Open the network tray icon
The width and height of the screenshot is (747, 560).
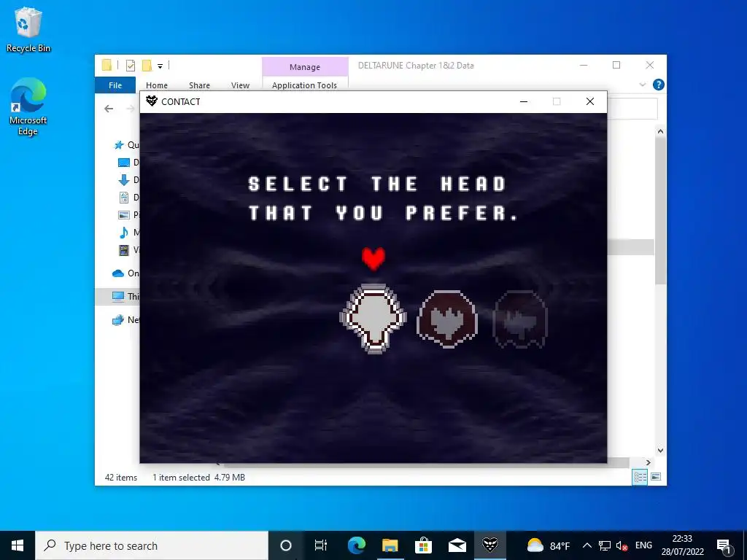(x=605, y=545)
